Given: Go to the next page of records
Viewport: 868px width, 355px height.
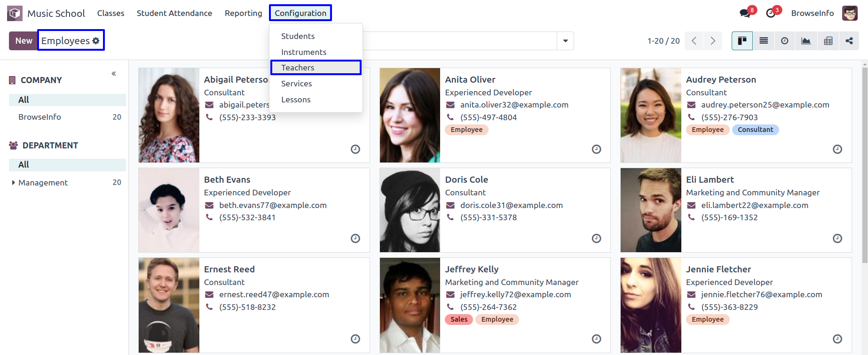Looking at the screenshot, I should click(713, 41).
